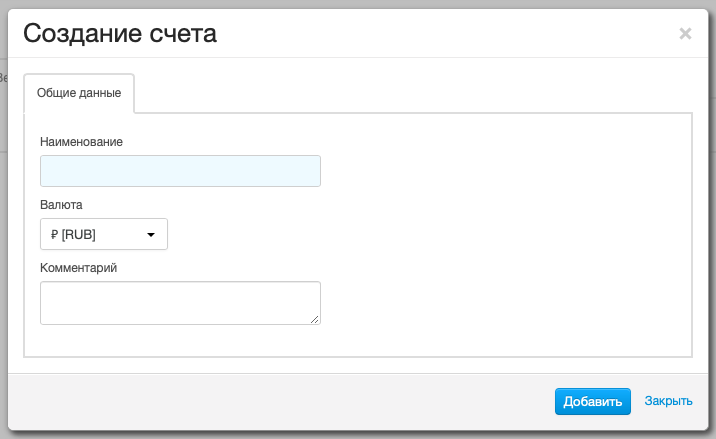
Task: Click the resize grip of the comment box
Action: pyautogui.click(x=315, y=319)
